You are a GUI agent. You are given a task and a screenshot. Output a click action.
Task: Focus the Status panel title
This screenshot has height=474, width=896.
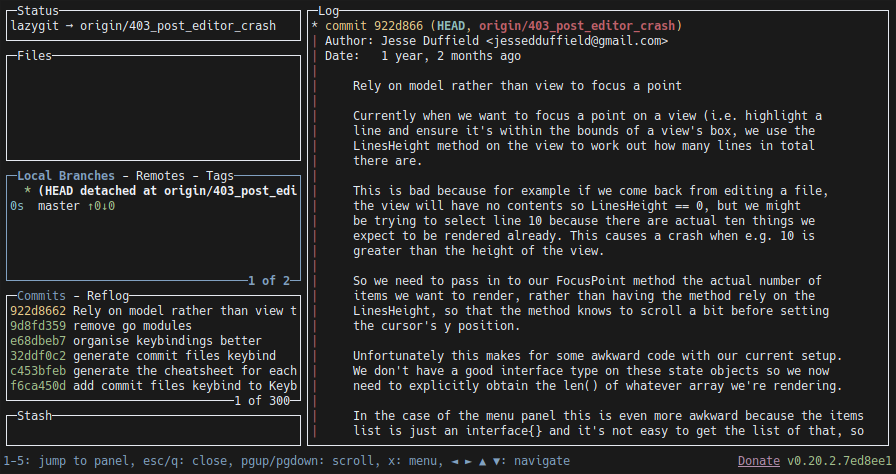pyautogui.click(x=38, y=11)
